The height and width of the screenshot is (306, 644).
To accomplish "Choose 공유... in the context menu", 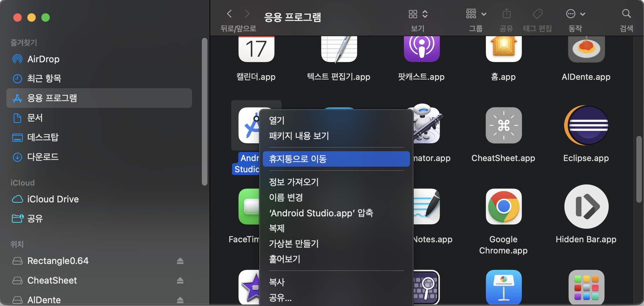I will tap(336, 298).
